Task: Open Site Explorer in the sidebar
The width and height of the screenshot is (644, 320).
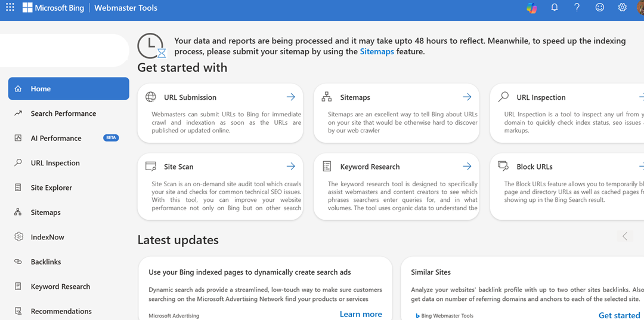Action: tap(69, 187)
